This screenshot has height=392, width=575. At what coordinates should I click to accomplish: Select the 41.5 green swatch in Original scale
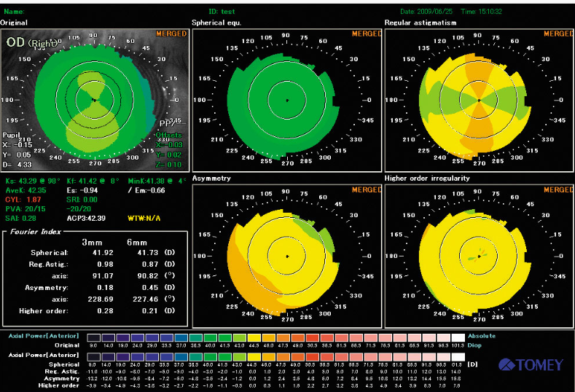224,338
